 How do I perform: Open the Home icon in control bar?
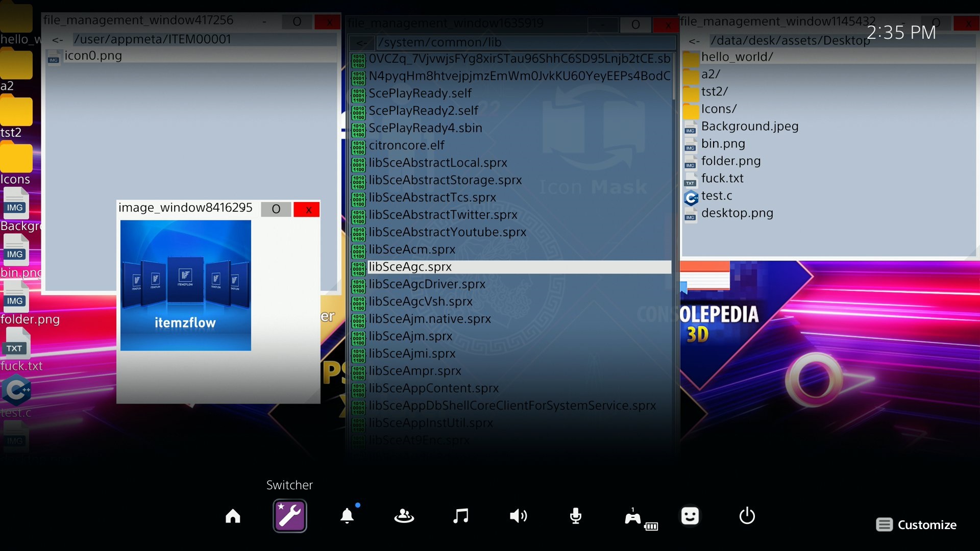click(x=233, y=516)
